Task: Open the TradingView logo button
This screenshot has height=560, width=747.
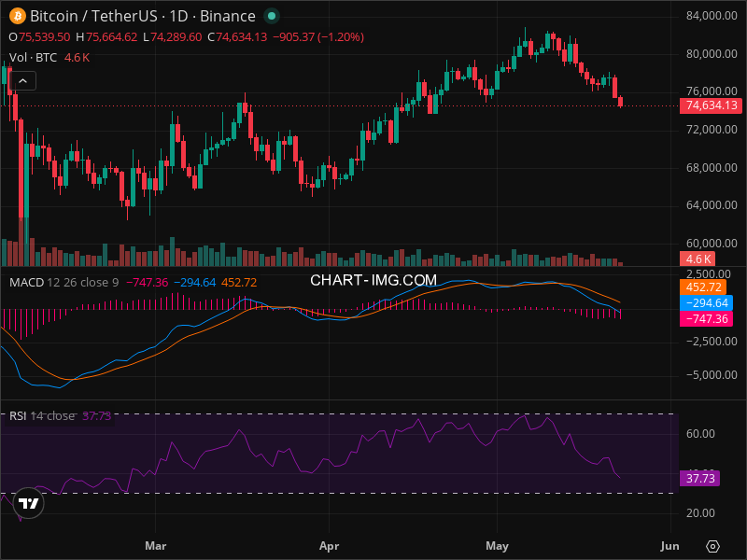Action: pos(29,503)
